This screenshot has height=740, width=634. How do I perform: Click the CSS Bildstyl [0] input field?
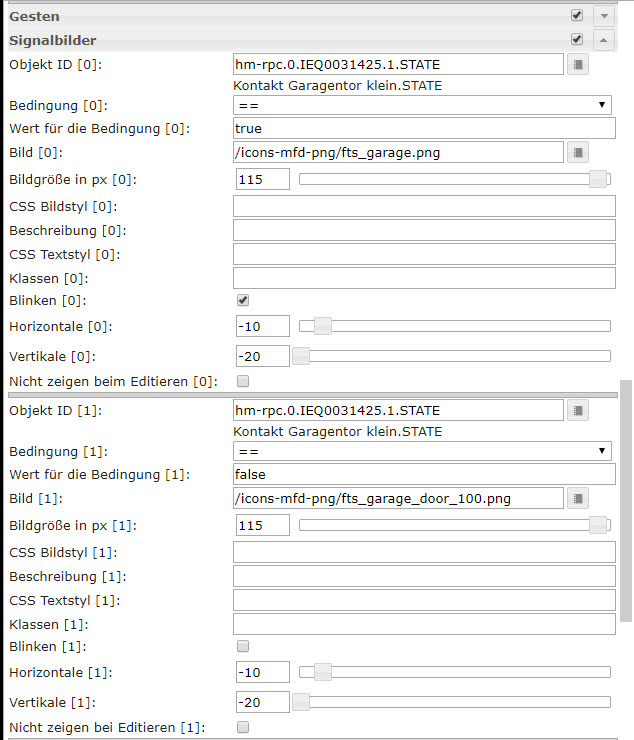click(x=423, y=206)
